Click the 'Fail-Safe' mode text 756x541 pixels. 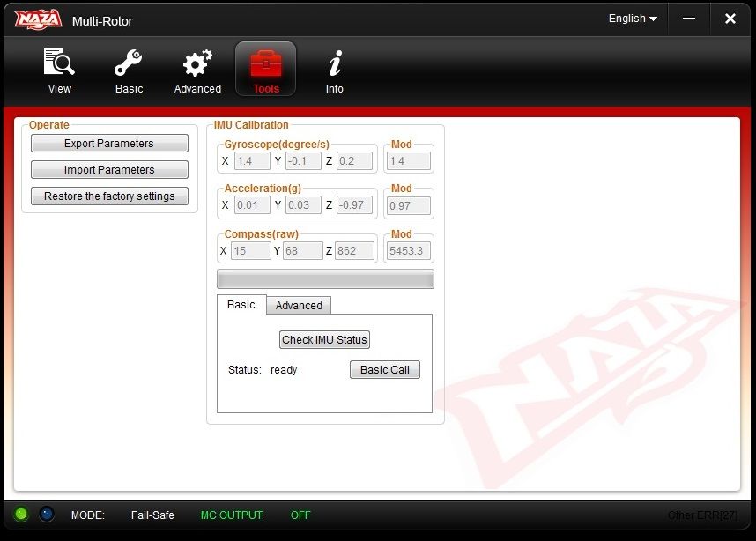coord(152,515)
